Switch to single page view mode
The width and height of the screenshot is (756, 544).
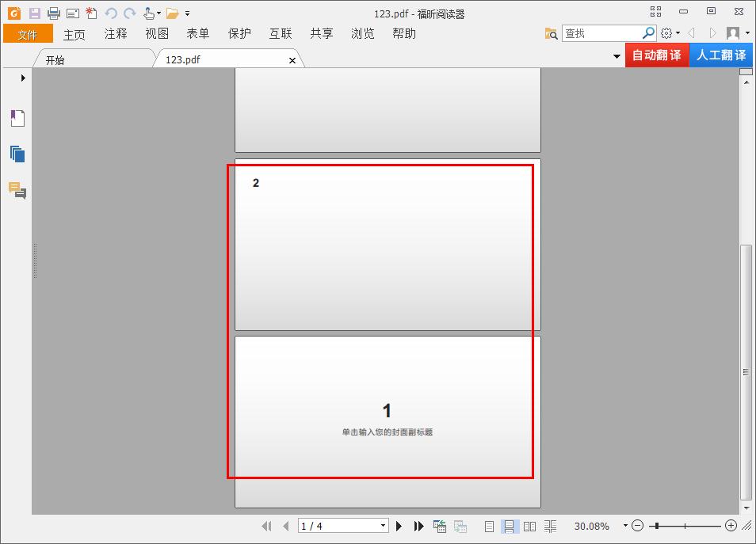[489, 526]
